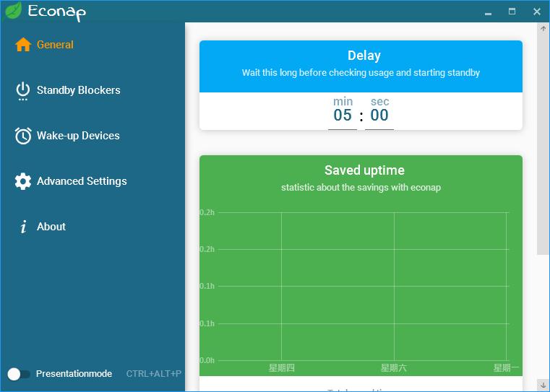Click the vertical scrollbar thumb
The width and height of the screenshot is (550, 392).
[543, 144]
